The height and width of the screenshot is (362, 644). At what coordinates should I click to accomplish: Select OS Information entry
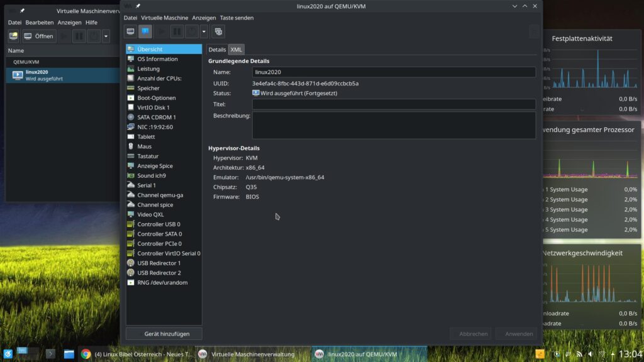coord(164,58)
